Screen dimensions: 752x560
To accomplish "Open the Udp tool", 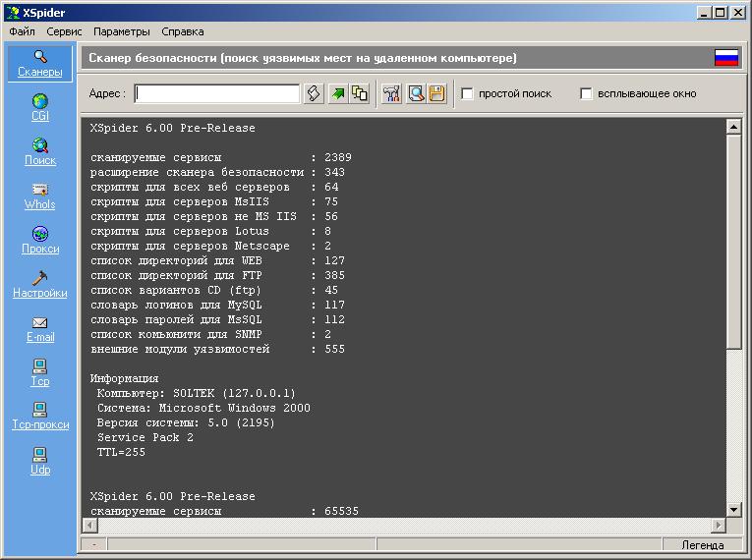I will point(39,461).
